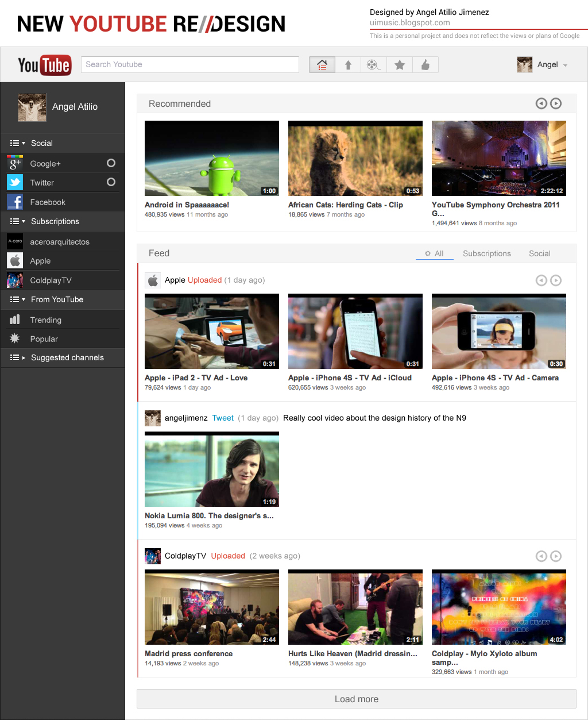Click the favorites star toolbar icon
This screenshot has height=720, width=588.
tap(400, 65)
